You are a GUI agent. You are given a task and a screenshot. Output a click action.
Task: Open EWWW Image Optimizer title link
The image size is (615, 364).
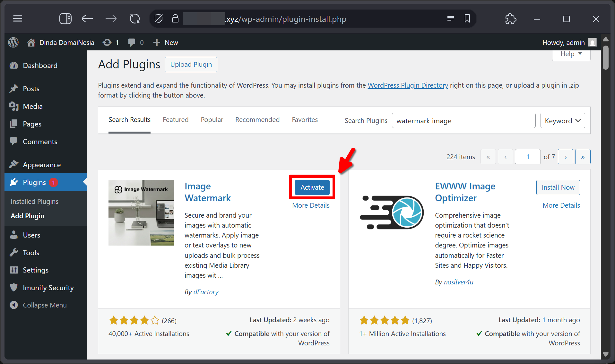tap(465, 192)
